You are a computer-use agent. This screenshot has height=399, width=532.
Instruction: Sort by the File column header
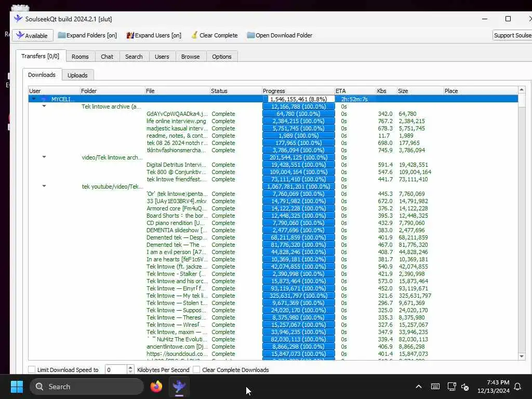pos(178,91)
